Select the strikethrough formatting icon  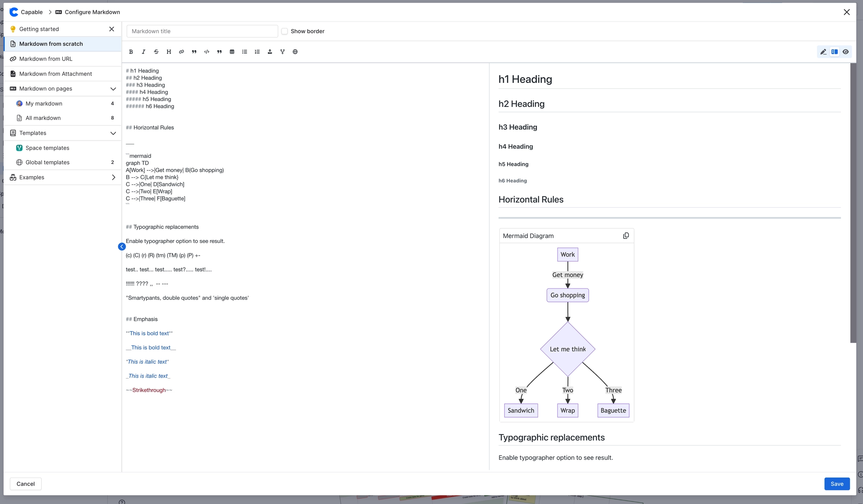coord(156,51)
